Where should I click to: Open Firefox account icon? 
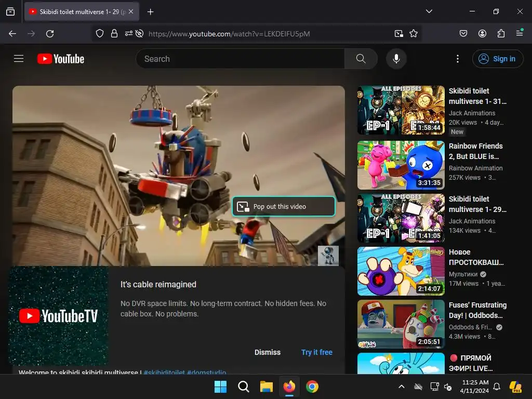pyautogui.click(x=482, y=34)
